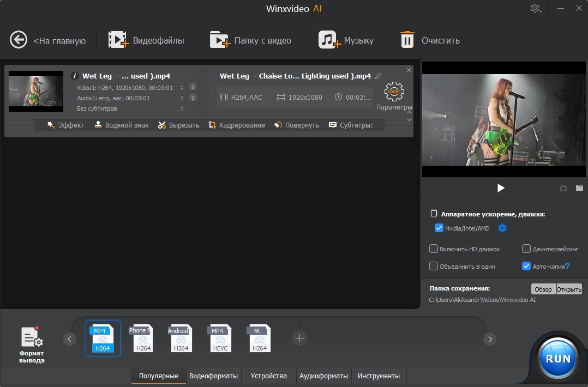
Task: Click the H264,AAC output codec info
Action: 241,98
